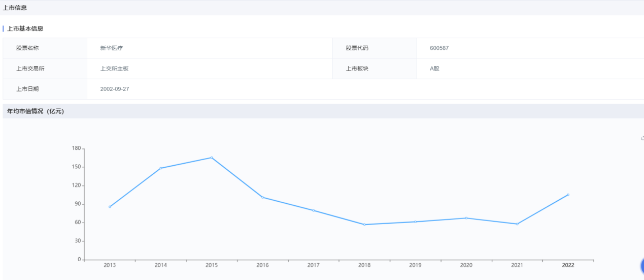Click the 上市信息 section header

15,8
